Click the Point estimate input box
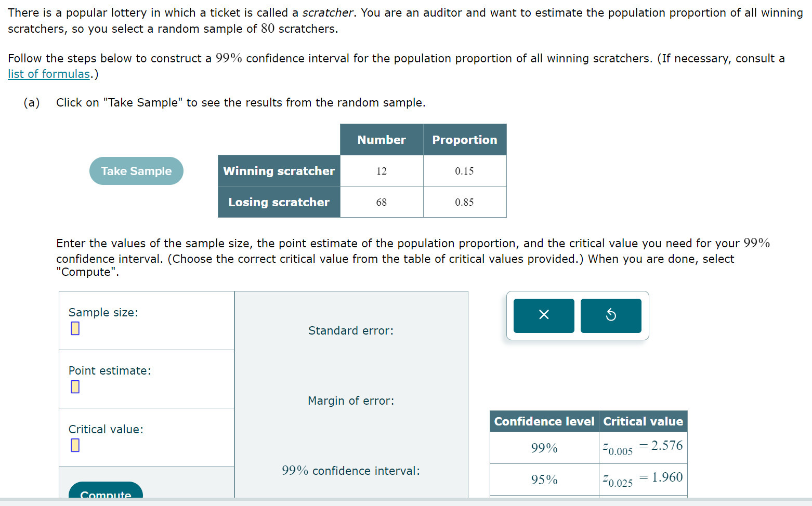The width and height of the screenshot is (812, 506). click(75, 387)
